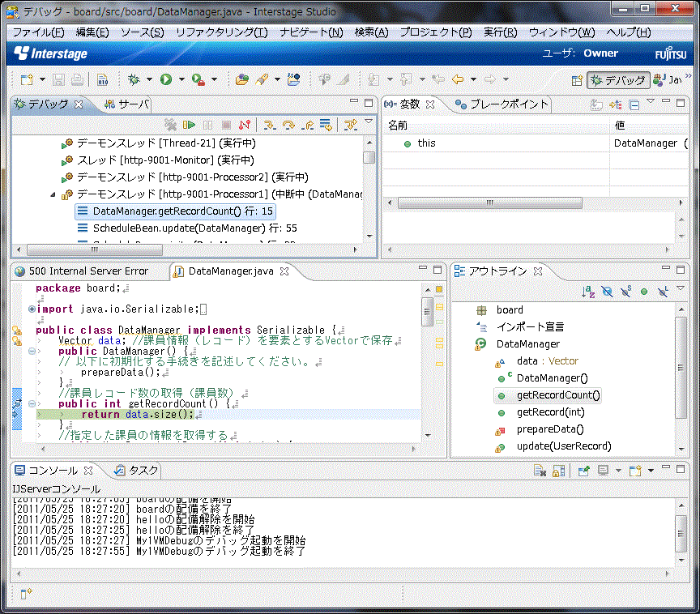Image resolution: width=700 pixels, height=614 pixels.
Task: Switch to the サーバ tab
Action: 126,104
